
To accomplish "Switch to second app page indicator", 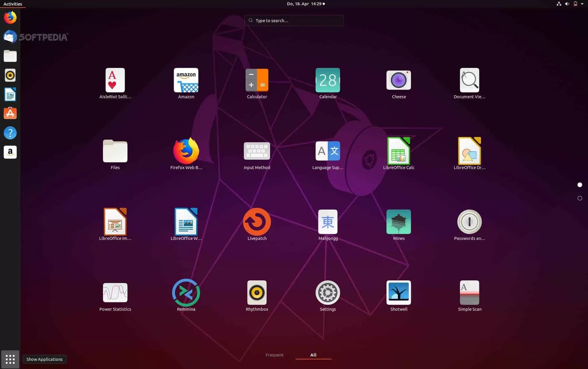I will 580,198.
